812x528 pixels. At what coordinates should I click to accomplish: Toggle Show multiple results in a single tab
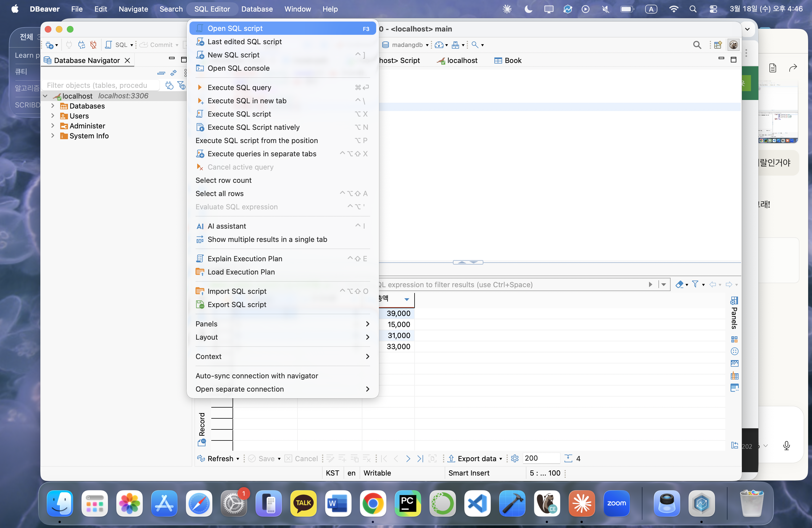[267, 239]
